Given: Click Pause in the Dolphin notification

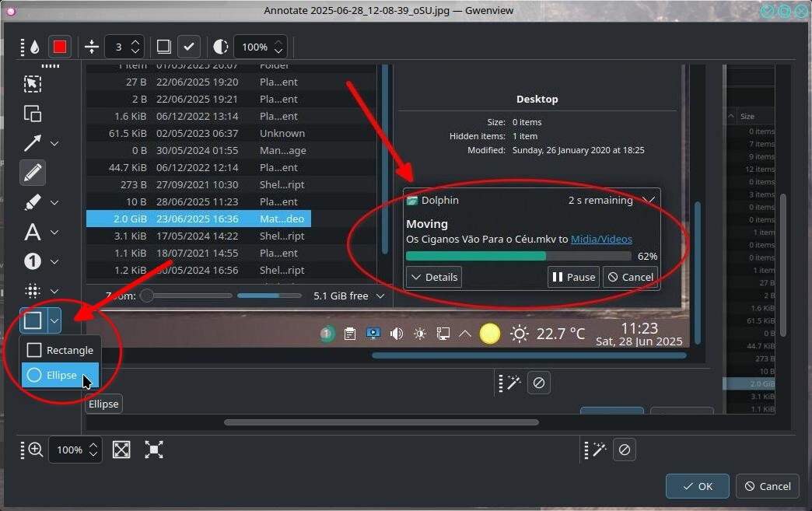Looking at the screenshot, I should [573, 277].
